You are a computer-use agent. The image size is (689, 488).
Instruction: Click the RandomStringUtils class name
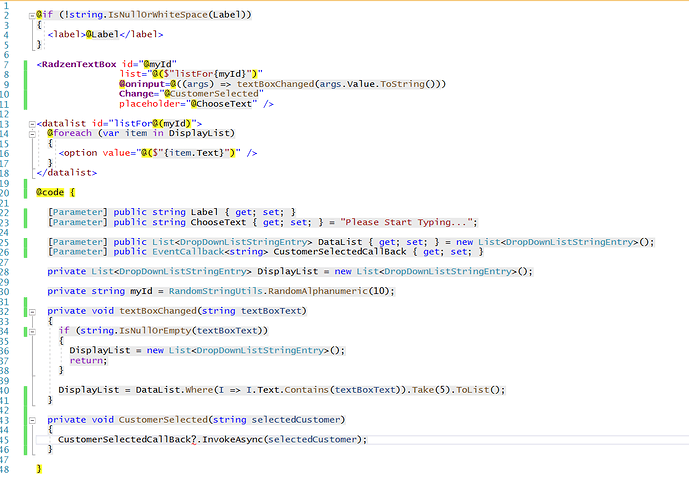click(216, 291)
